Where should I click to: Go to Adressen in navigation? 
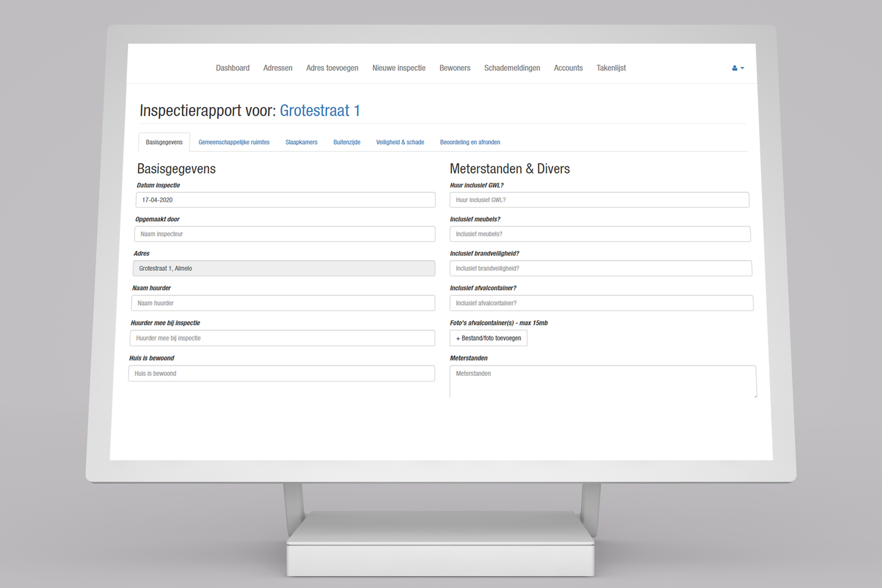(278, 68)
